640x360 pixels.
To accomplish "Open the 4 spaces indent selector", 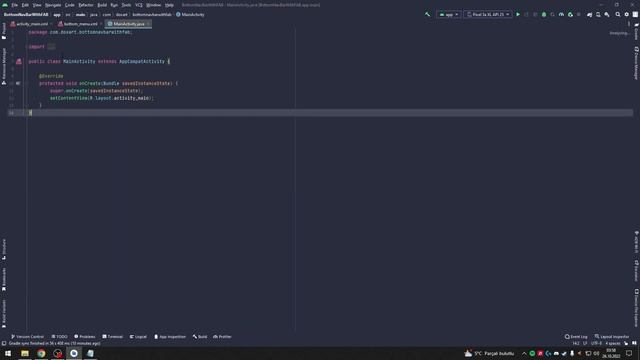I will pyautogui.click(x=613, y=343).
